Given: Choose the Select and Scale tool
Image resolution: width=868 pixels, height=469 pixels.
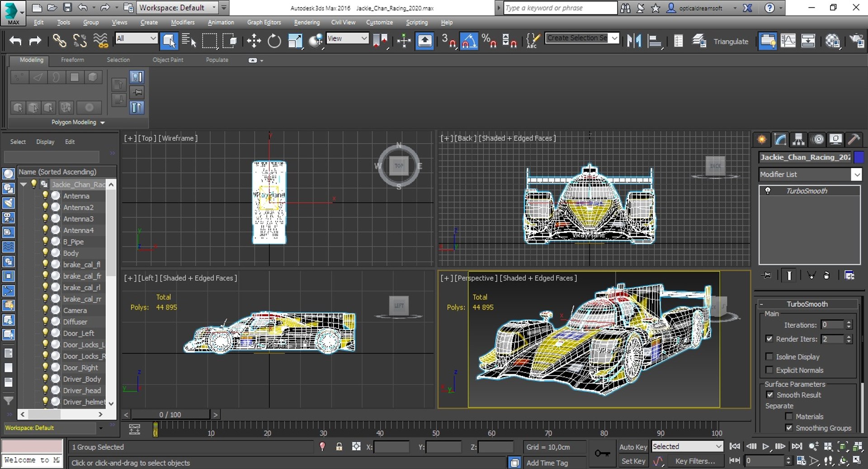Looking at the screenshot, I should tap(295, 41).
